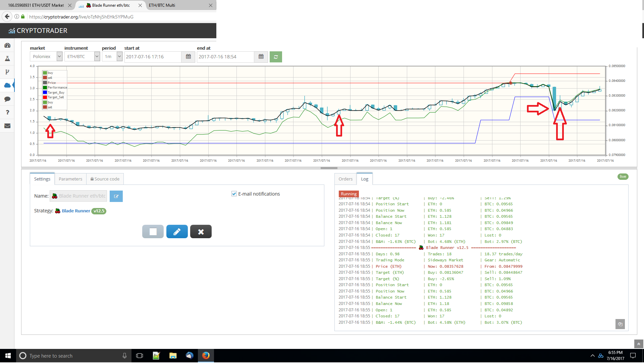This screenshot has width=644, height=363.
Task: Switch to the Settings tab
Action: click(42, 179)
